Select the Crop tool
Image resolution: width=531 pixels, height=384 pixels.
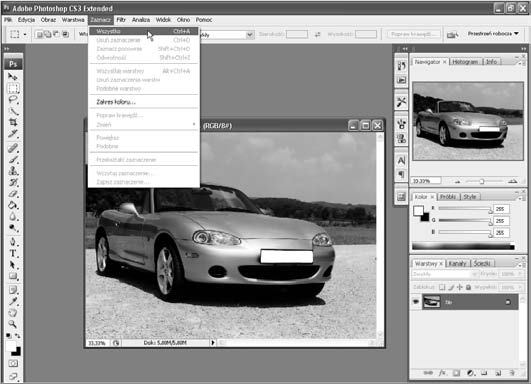tap(13, 122)
